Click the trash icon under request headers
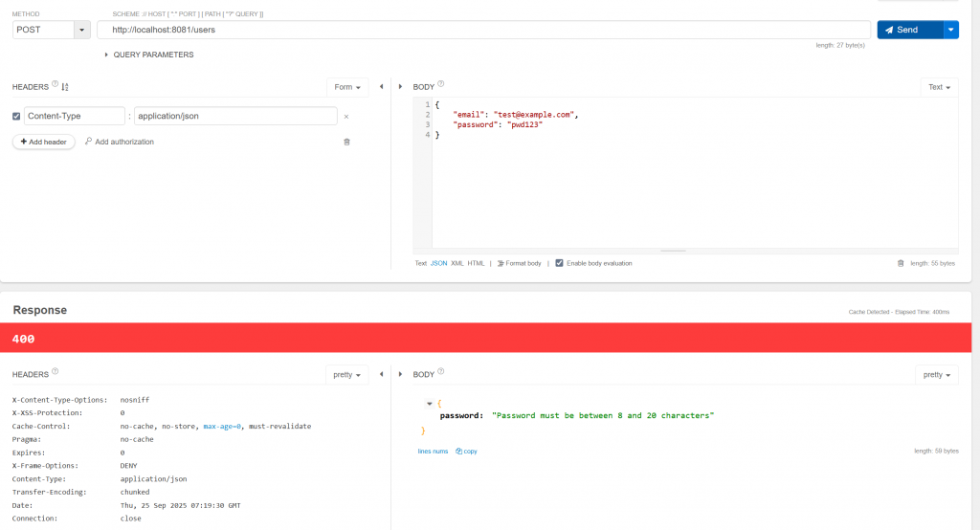 (x=346, y=142)
